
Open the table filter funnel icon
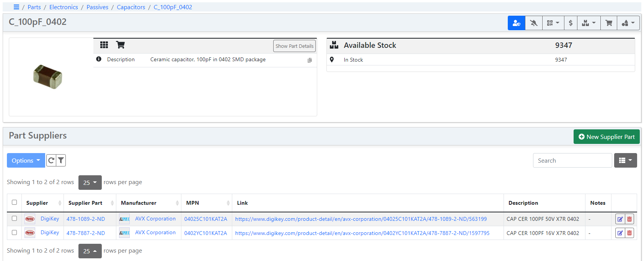(61, 160)
